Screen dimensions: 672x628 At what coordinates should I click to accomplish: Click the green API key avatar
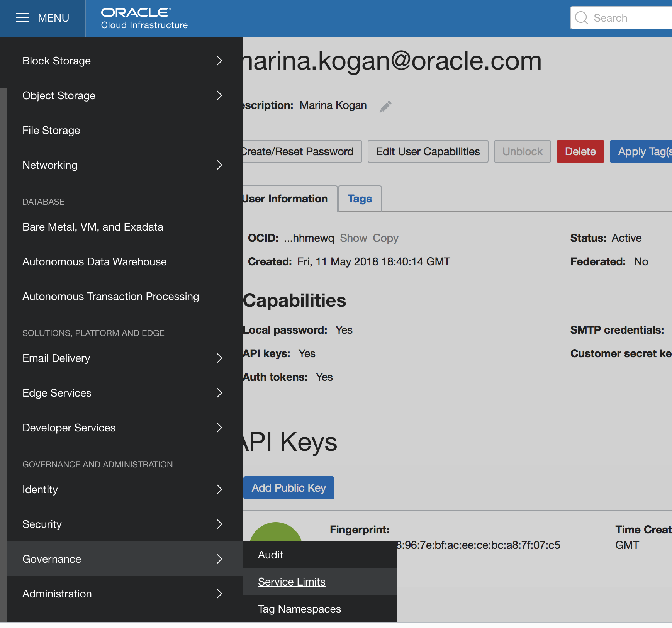pos(276,532)
